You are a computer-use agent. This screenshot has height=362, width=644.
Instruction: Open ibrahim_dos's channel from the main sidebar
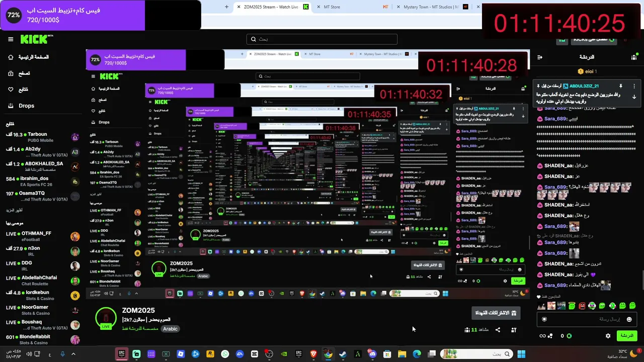coord(42,182)
